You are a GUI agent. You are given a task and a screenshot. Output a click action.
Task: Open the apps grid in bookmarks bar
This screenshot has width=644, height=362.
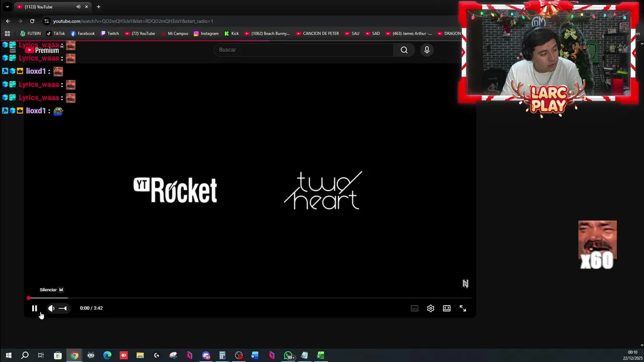(x=7, y=34)
